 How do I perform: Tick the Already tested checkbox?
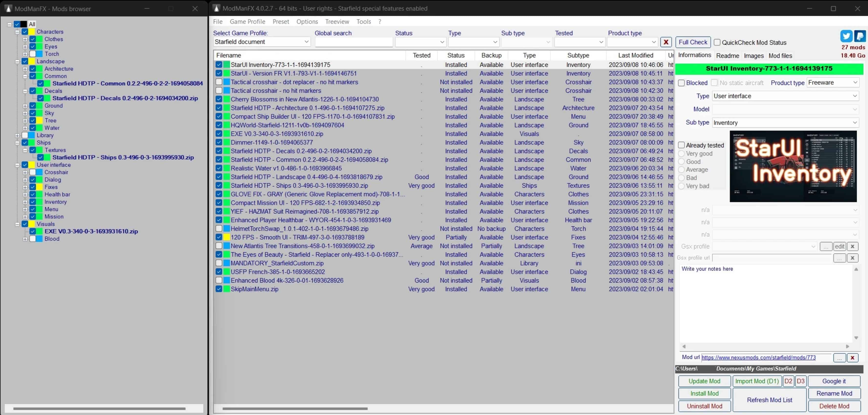(x=681, y=145)
